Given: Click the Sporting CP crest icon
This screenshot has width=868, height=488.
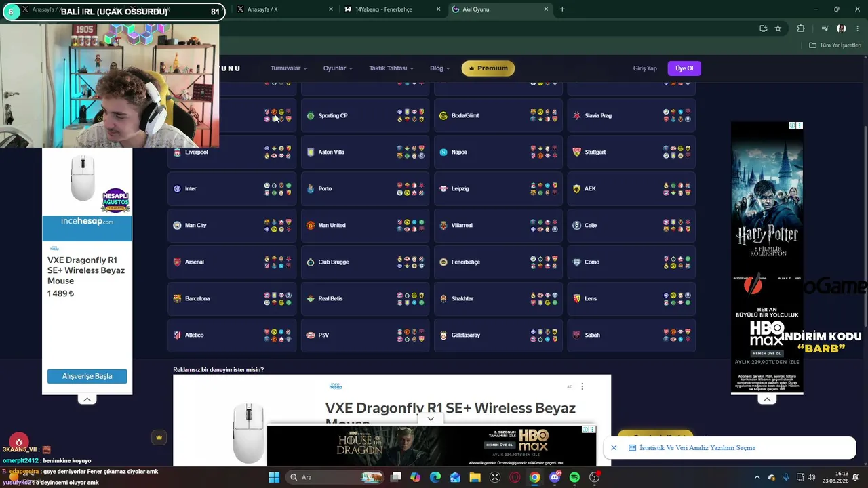Looking at the screenshot, I should (x=311, y=116).
